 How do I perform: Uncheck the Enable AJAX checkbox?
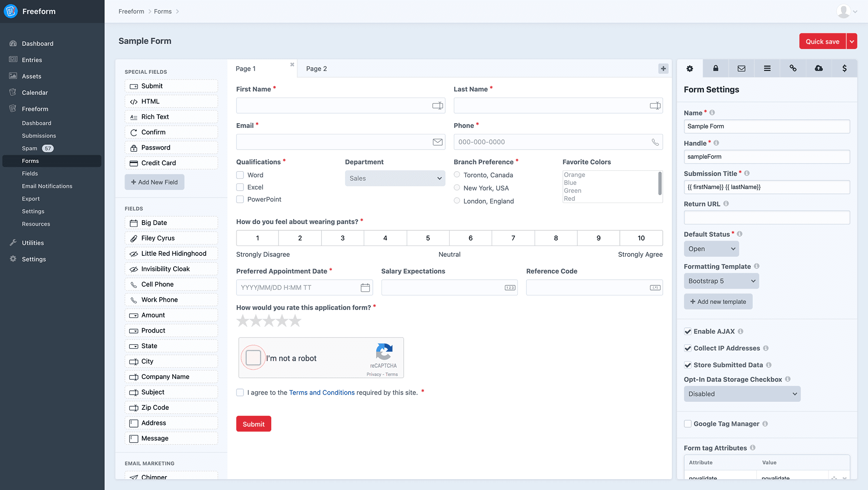[x=688, y=332]
